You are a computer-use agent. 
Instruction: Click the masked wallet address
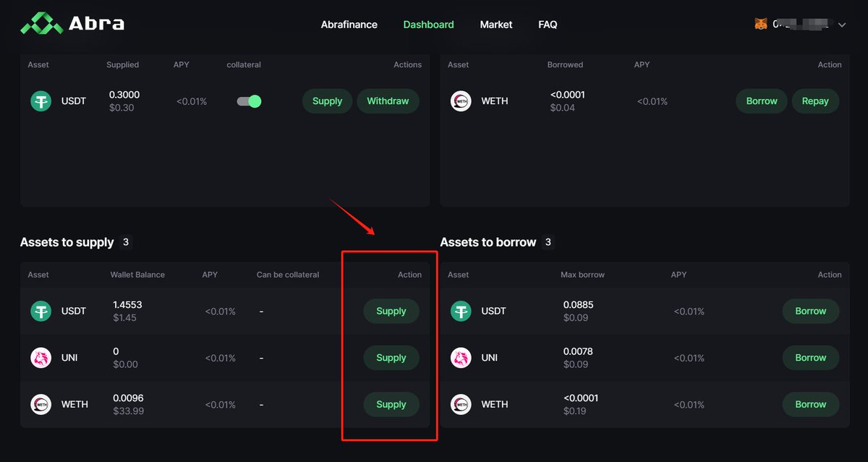[801, 25]
